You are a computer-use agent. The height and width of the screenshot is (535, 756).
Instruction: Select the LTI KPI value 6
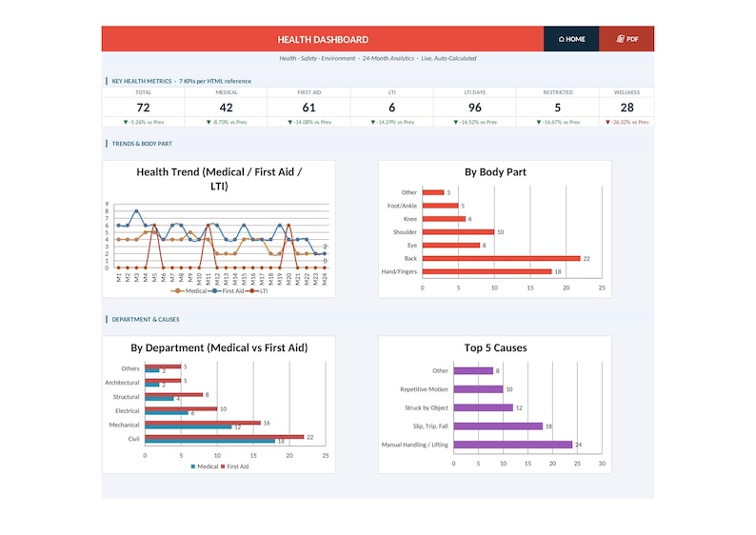pos(392,108)
